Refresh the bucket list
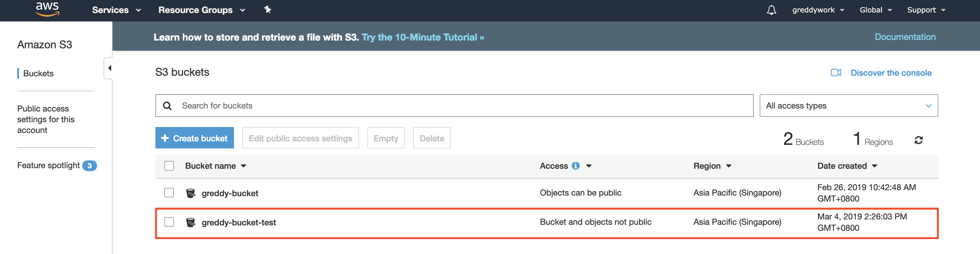The image size is (980, 254). click(x=918, y=140)
